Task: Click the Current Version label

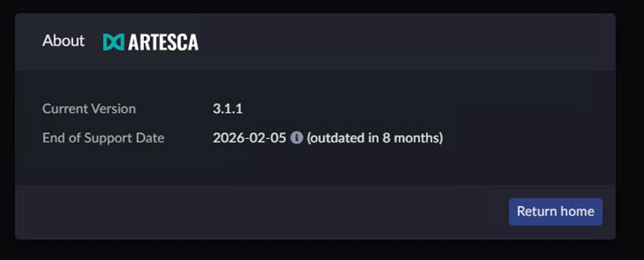Action: (89, 109)
